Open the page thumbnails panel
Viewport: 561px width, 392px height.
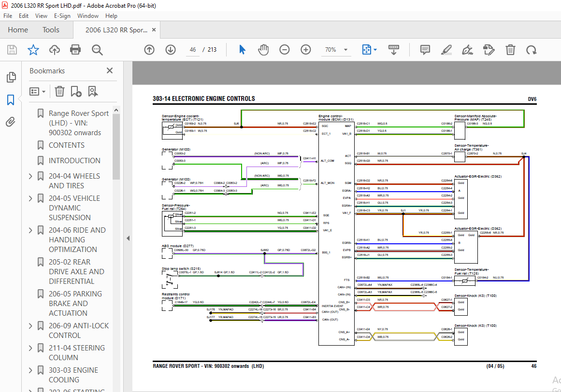click(x=11, y=77)
